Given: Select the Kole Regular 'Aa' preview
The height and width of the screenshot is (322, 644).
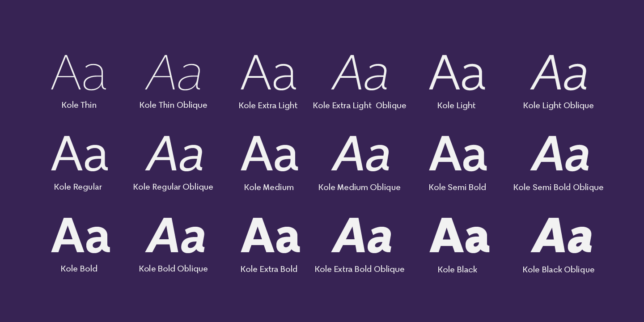Looking at the screenshot, I should 79,154.
